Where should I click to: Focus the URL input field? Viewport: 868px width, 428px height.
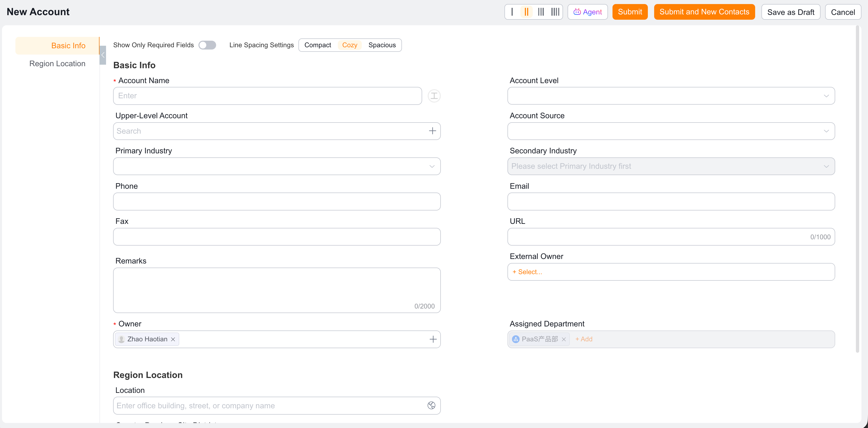(671, 237)
